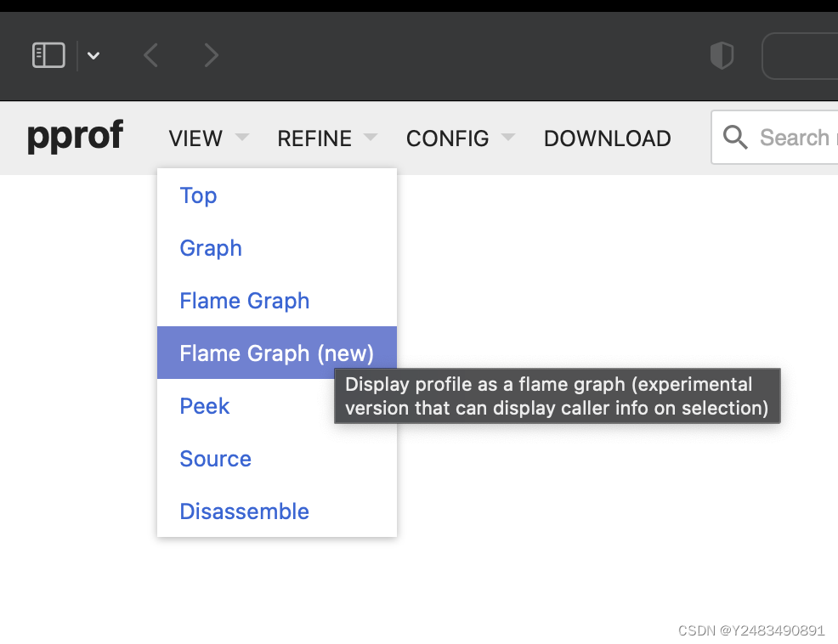Open the CONFIG menu

point(448,138)
